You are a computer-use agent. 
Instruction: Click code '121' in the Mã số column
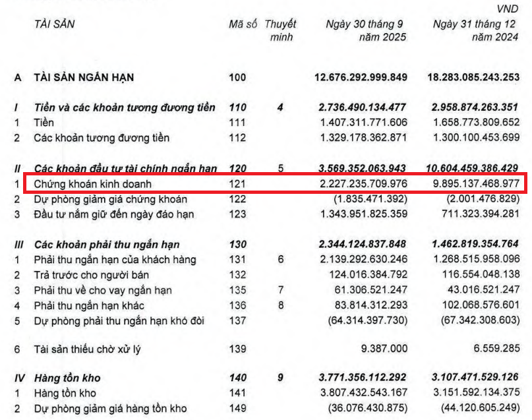(238, 181)
